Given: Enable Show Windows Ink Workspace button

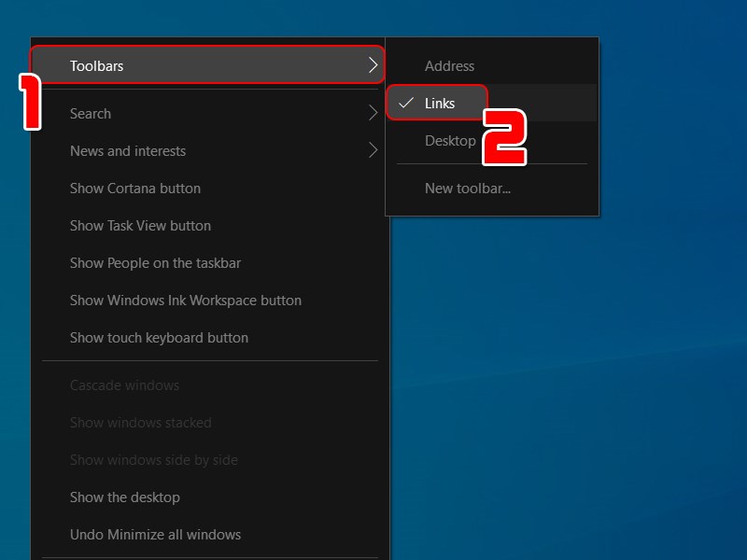Looking at the screenshot, I should [185, 301].
